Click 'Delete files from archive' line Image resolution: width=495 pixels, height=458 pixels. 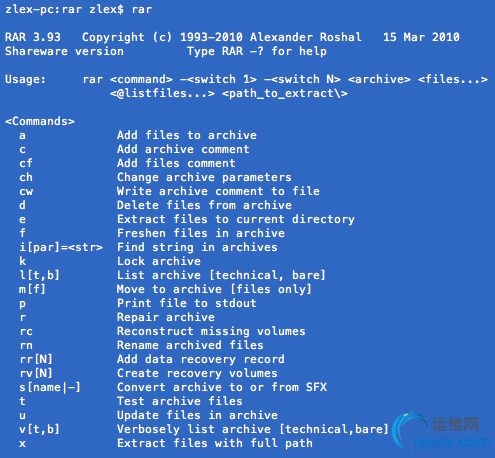[x=204, y=205]
